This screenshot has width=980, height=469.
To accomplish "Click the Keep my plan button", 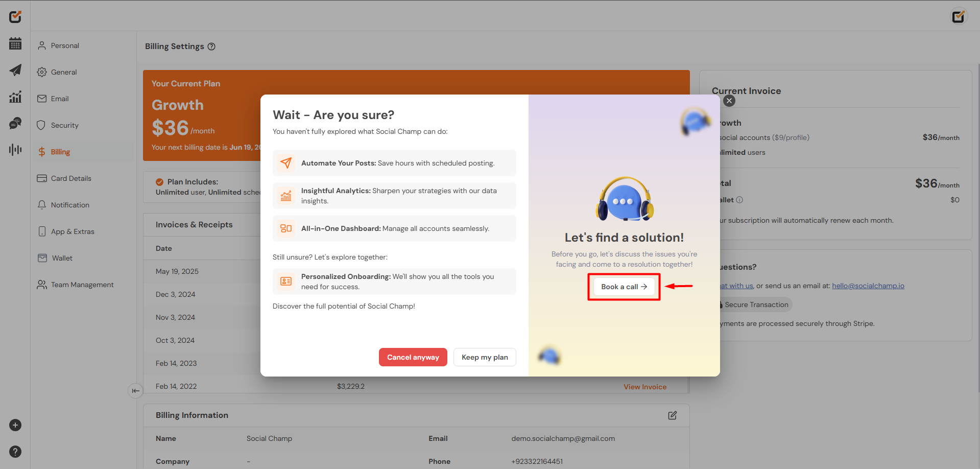I will [485, 357].
